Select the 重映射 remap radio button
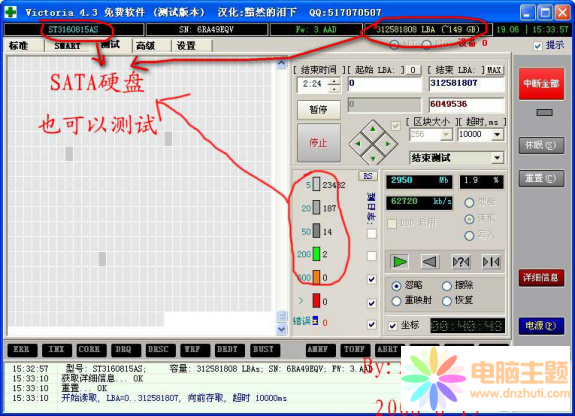This screenshot has height=416, width=575. [396, 301]
